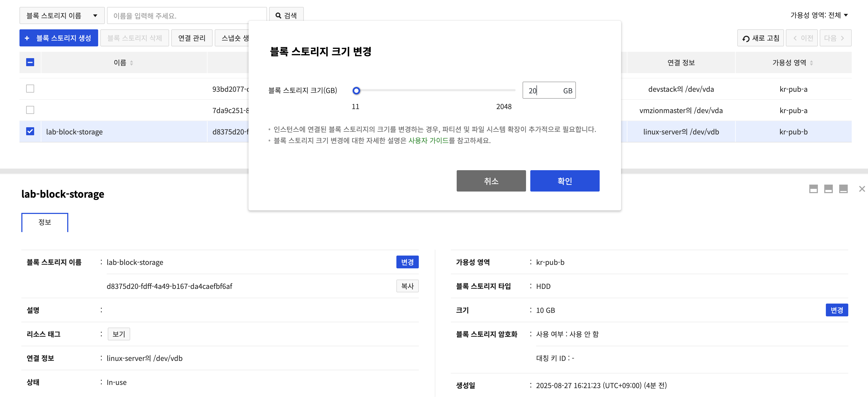Click the refresh (새로 고침) icon button
This screenshot has height=406, width=868.
point(760,38)
